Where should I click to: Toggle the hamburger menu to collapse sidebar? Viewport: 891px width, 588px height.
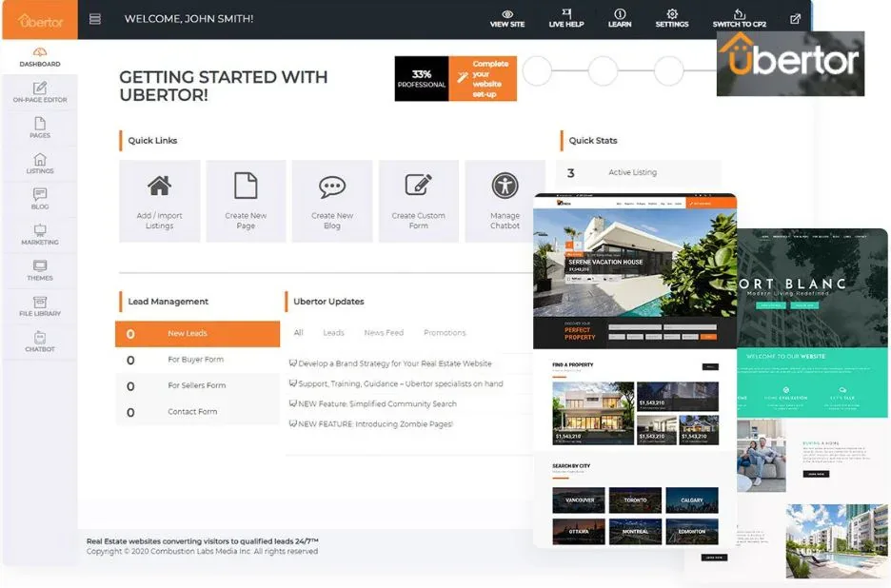tap(94, 19)
